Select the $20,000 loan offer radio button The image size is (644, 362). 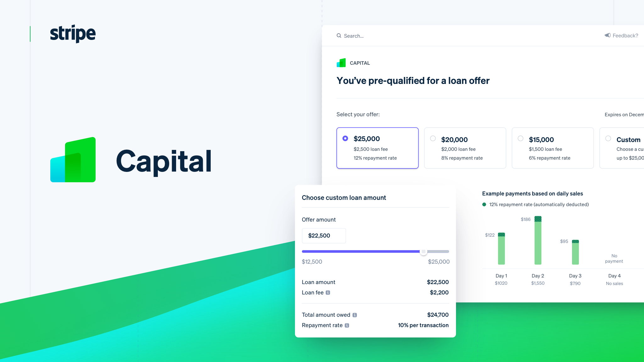[433, 139]
